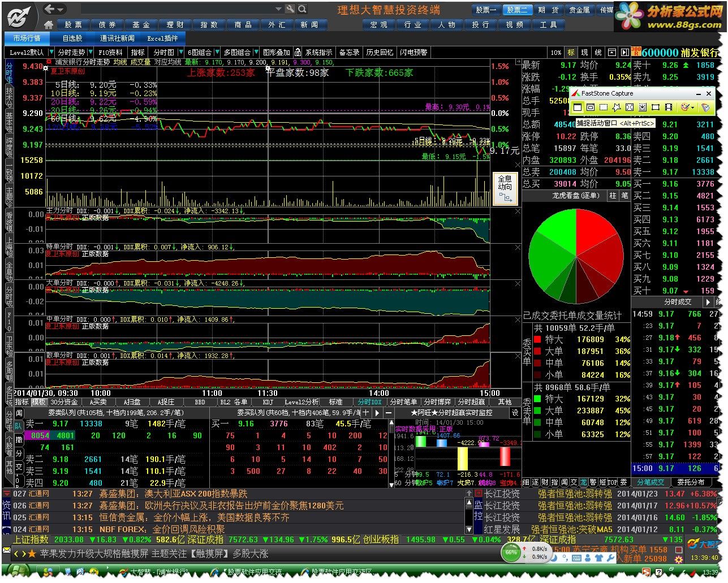Image resolution: width=728 pixels, height=583 pixels.
Task: Switch to the 自选股 tab
Action: (x=72, y=38)
